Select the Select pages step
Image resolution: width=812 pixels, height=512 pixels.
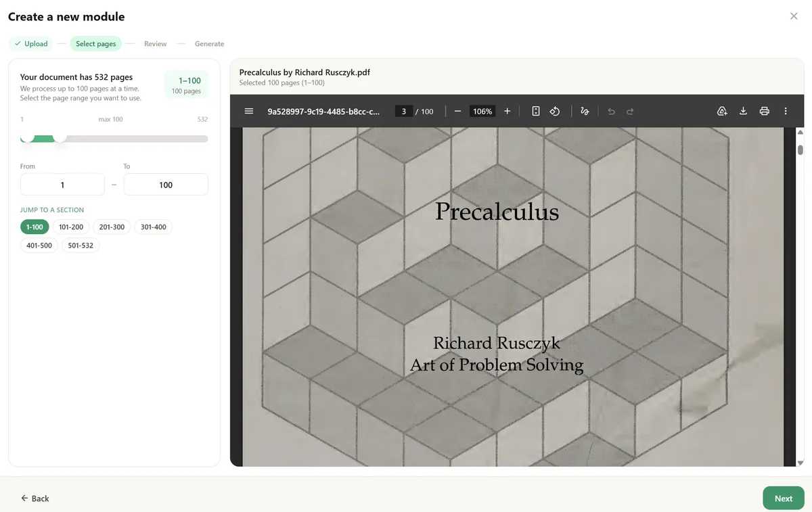[95, 44]
